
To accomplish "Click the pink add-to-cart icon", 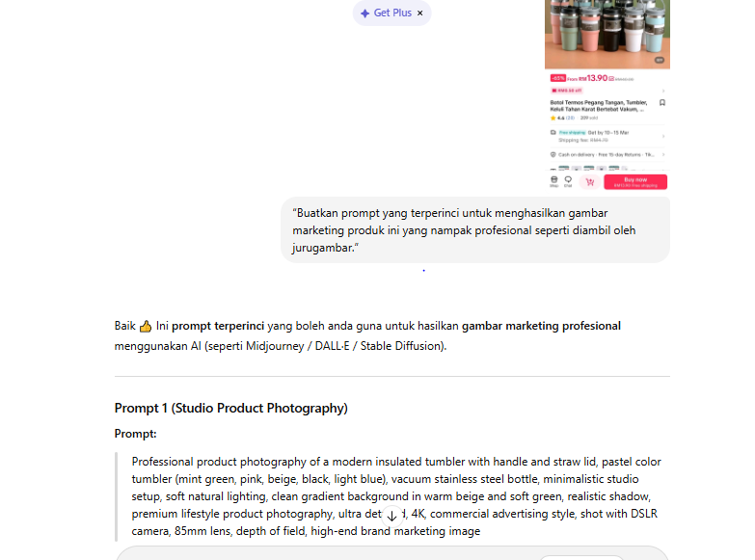I will coord(590,182).
